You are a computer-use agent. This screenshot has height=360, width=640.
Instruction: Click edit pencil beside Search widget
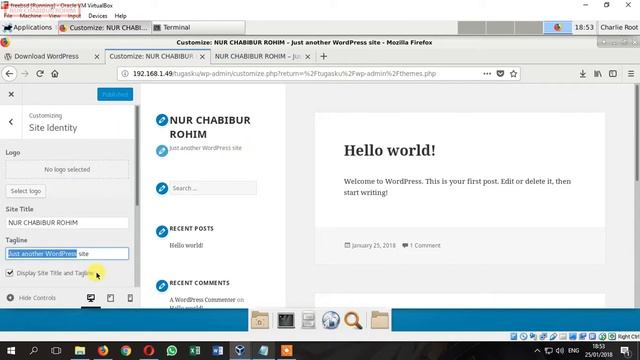coord(162,188)
